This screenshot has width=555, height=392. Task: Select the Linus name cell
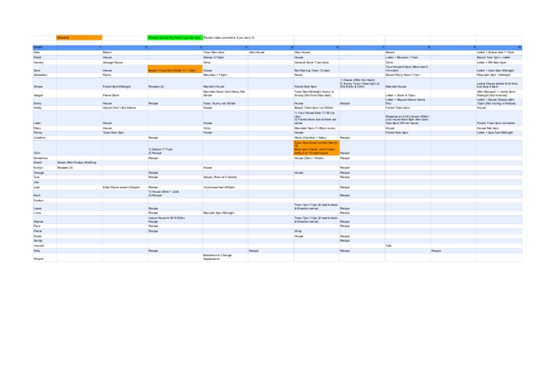click(x=45, y=213)
